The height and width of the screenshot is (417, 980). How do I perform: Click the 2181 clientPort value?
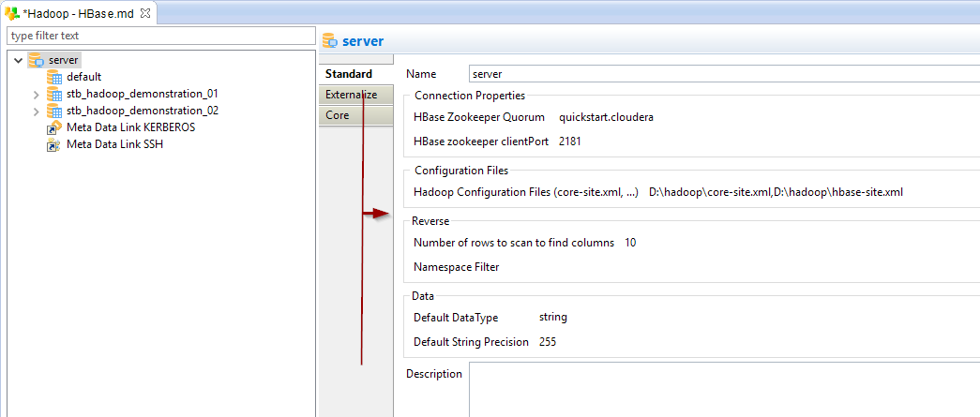570,141
